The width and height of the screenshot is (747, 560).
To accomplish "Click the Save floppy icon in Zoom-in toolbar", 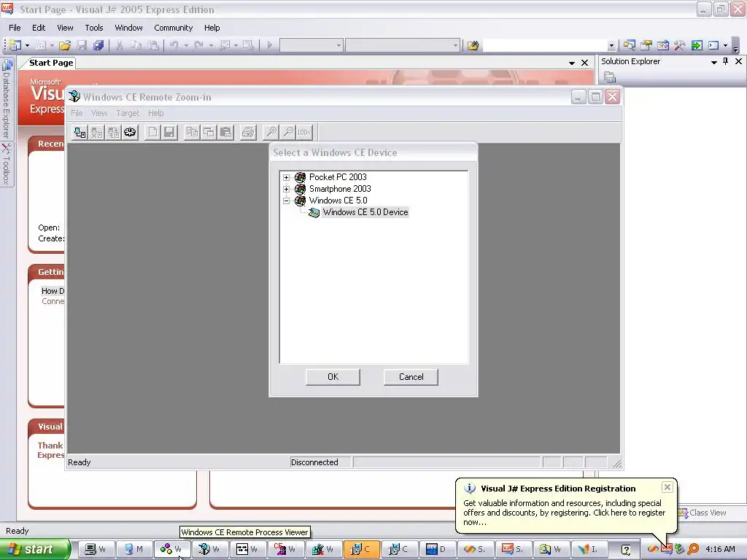I will point(169,132).
